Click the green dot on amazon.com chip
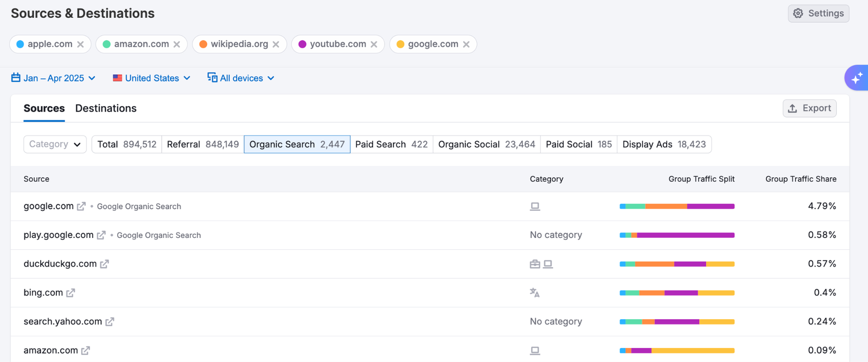 coord(106,44)
